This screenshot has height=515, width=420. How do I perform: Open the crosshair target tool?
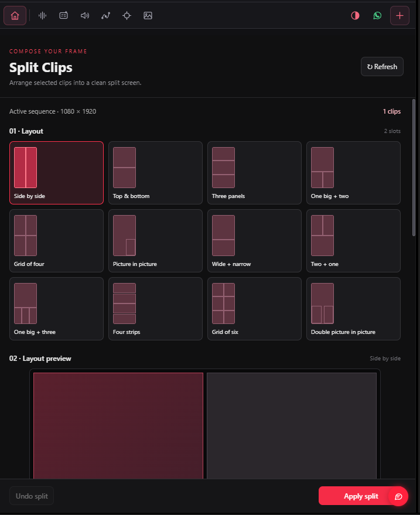pos(127,15)
